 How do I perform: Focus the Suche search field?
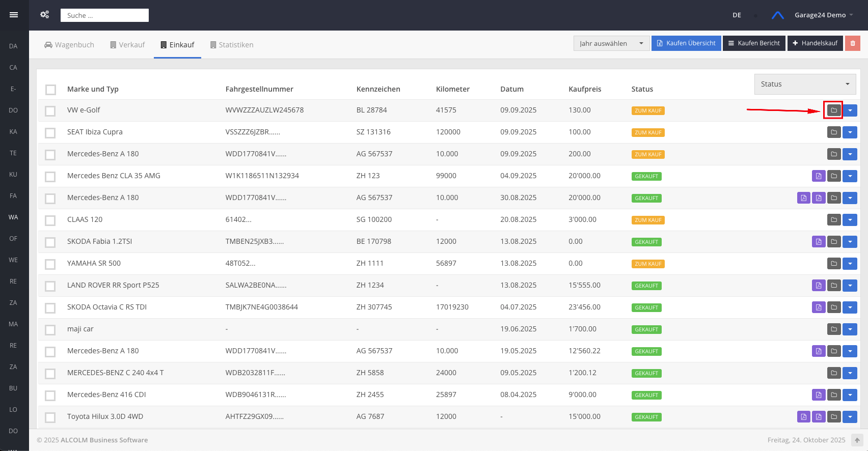104,15
